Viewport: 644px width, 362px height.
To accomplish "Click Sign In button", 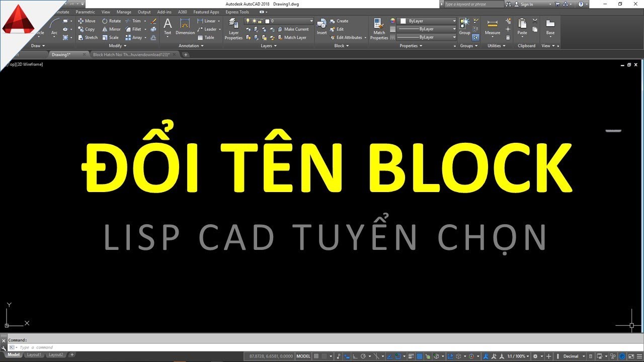I will tap(523, 4).
